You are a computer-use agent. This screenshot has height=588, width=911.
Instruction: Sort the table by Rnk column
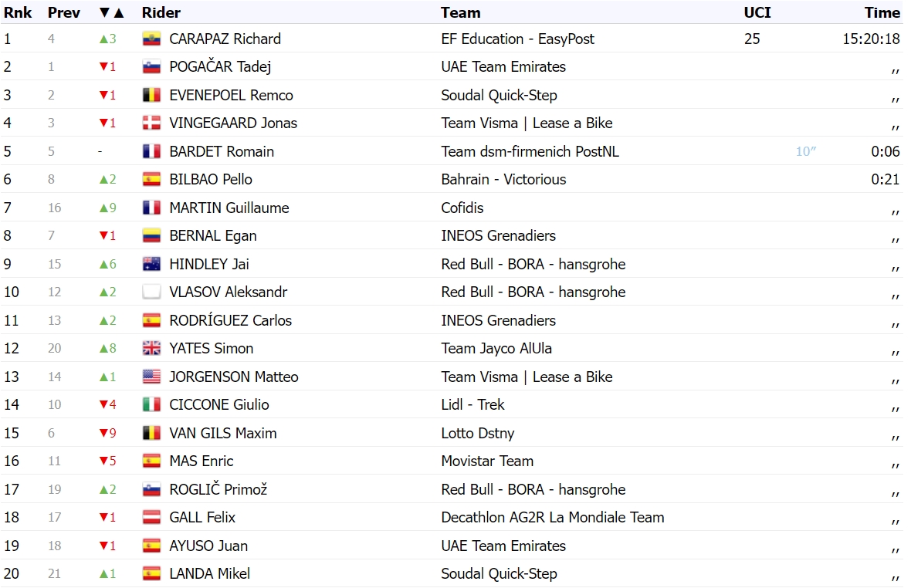point(18,13)
